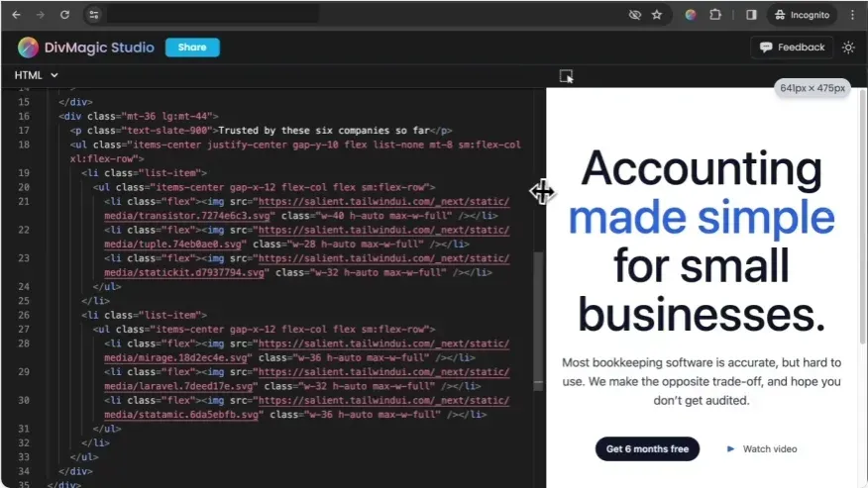Toggle the browser side panel icon
The width and height of the screenshot is (868, 488).
click(x=751, y=15)
